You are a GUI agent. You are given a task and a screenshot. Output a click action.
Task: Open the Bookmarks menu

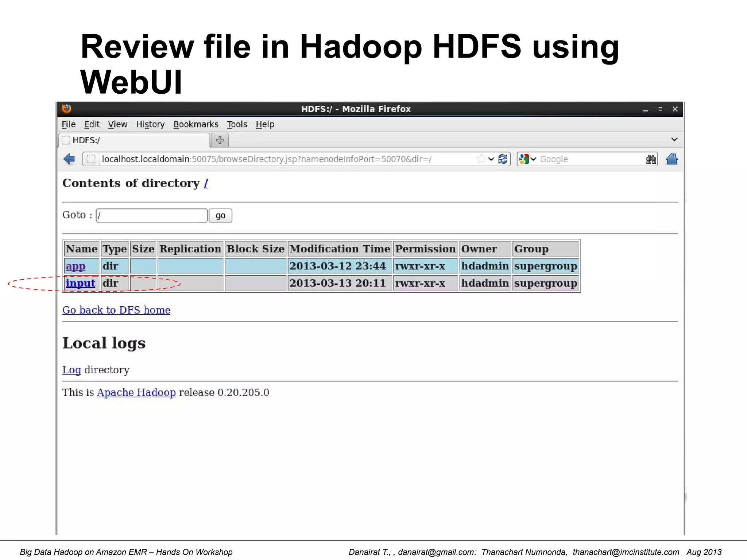click(196, 124)
